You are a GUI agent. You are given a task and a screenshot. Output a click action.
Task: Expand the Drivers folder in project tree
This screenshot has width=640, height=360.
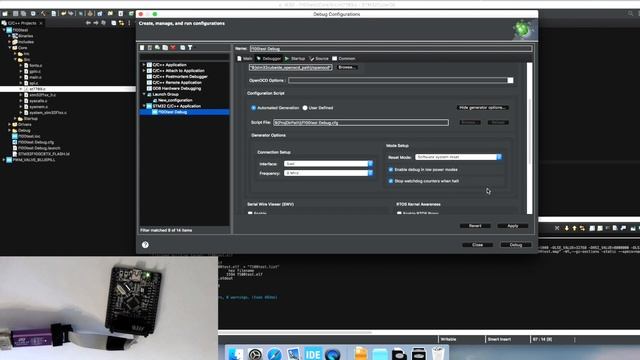coord(9,124)
